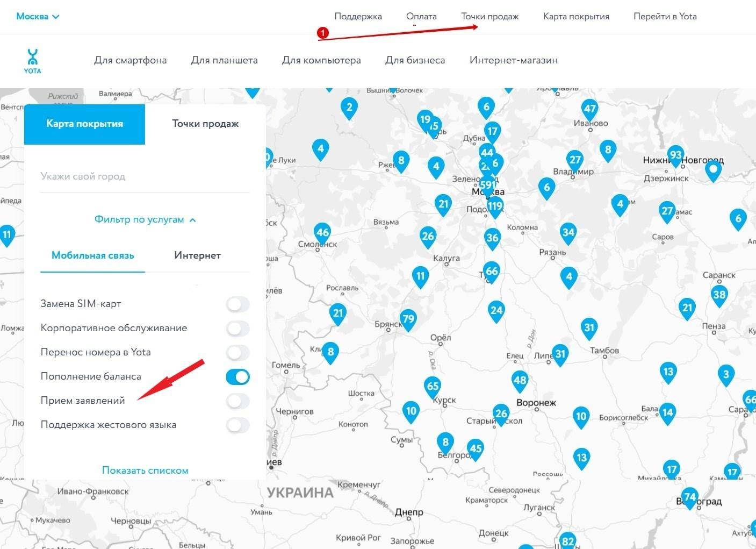Toggle Поддержка жестового языка switch

tap(237, 425)
